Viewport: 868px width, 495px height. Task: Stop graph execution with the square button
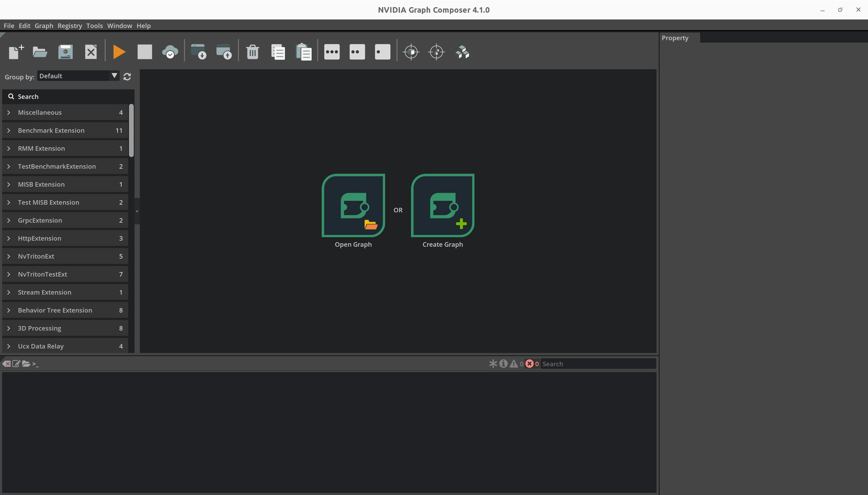(145, 52)
